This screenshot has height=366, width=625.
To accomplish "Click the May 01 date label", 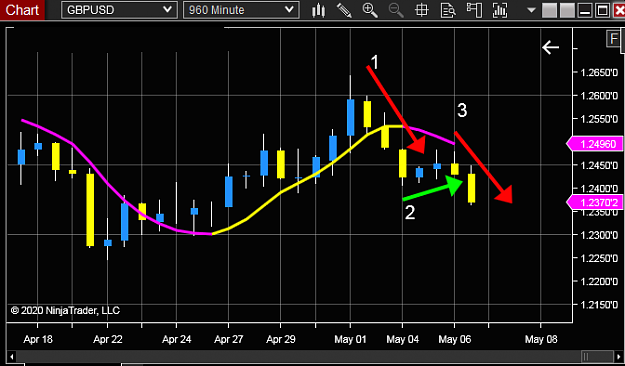I will coord(350,339).
